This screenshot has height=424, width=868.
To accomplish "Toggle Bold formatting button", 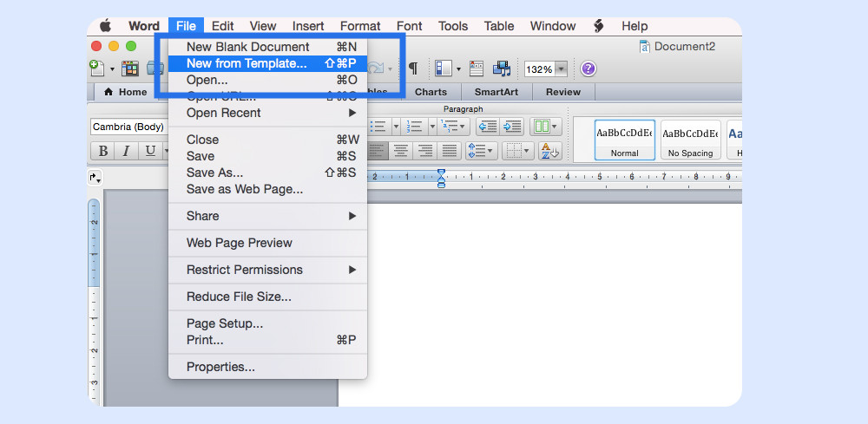I will (x=103, y=151).
